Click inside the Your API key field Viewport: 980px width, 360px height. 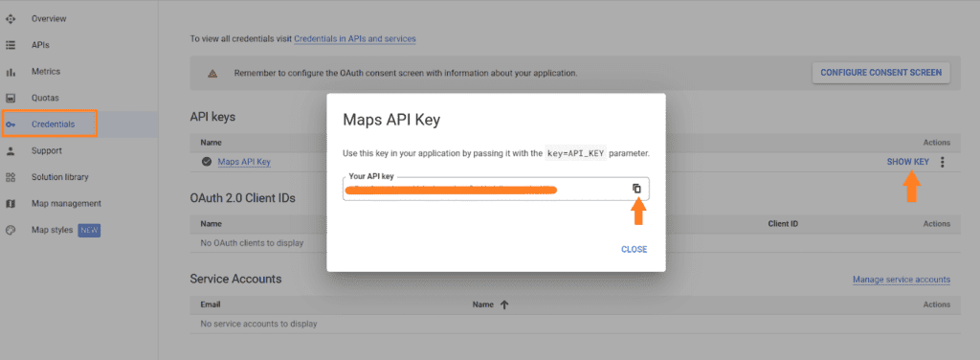(496, 189)
